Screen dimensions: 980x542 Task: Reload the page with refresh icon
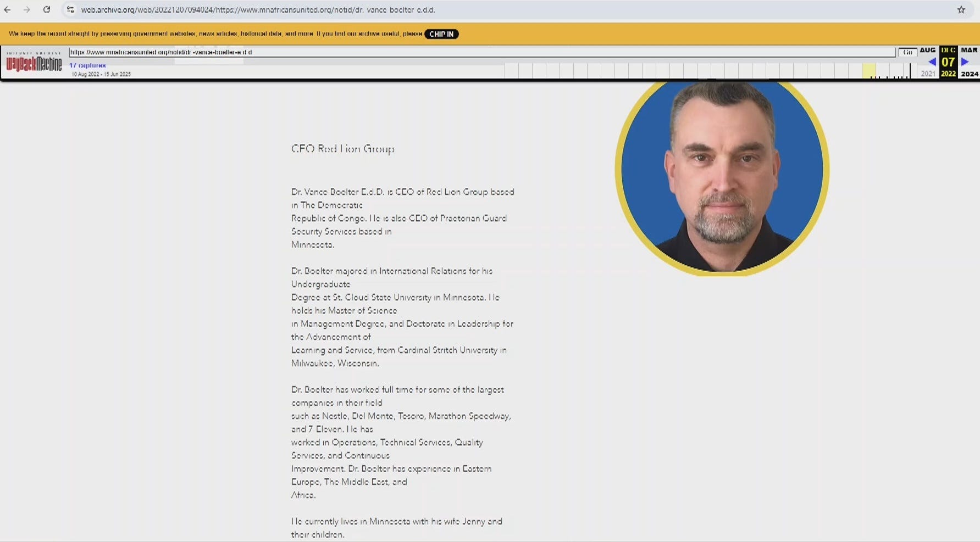pyautogui.click(x=47, y=9)
